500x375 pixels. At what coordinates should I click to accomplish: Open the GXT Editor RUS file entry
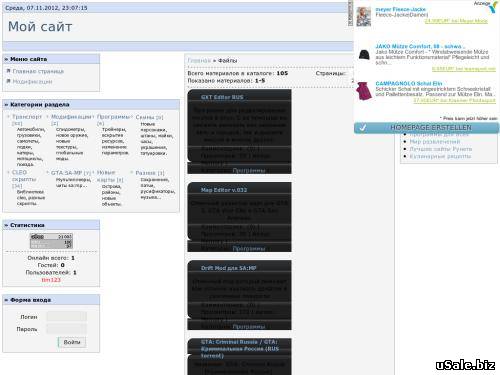point(222,97)
